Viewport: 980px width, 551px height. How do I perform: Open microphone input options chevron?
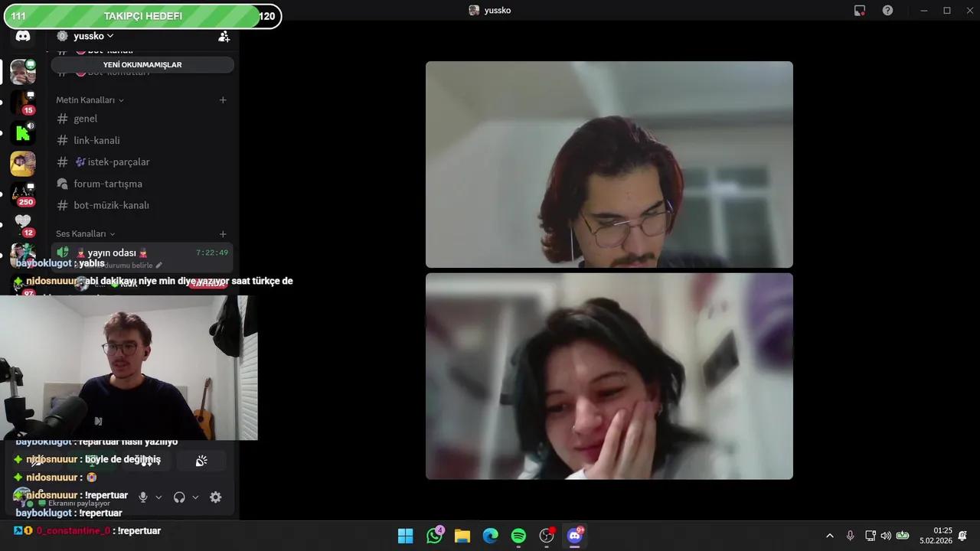[158, 497]
